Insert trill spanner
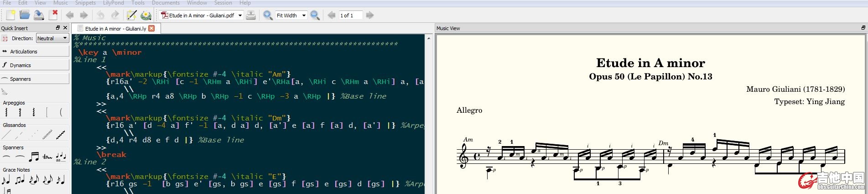868x194 pixels. [x=47, y=157]
